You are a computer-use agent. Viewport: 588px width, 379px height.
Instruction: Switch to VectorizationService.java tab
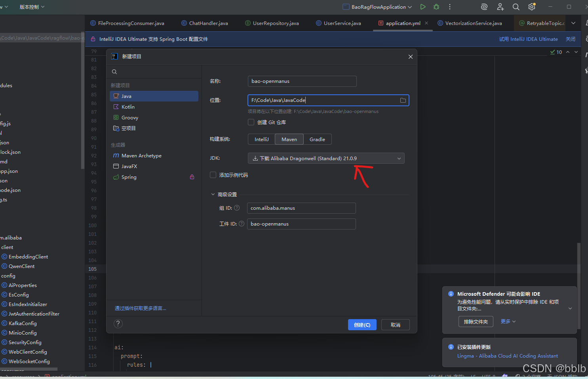point(470,23)
